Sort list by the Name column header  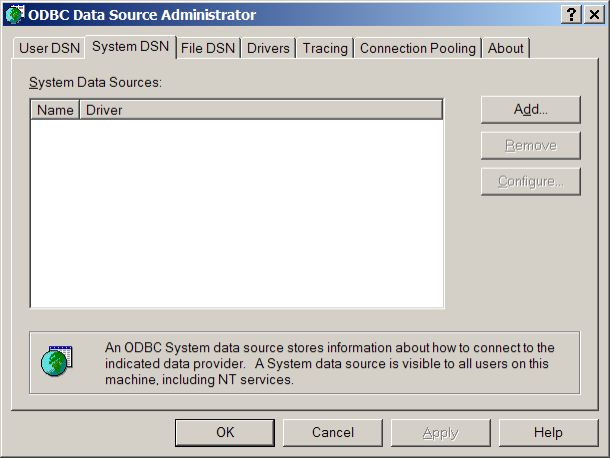click(55, 110)
